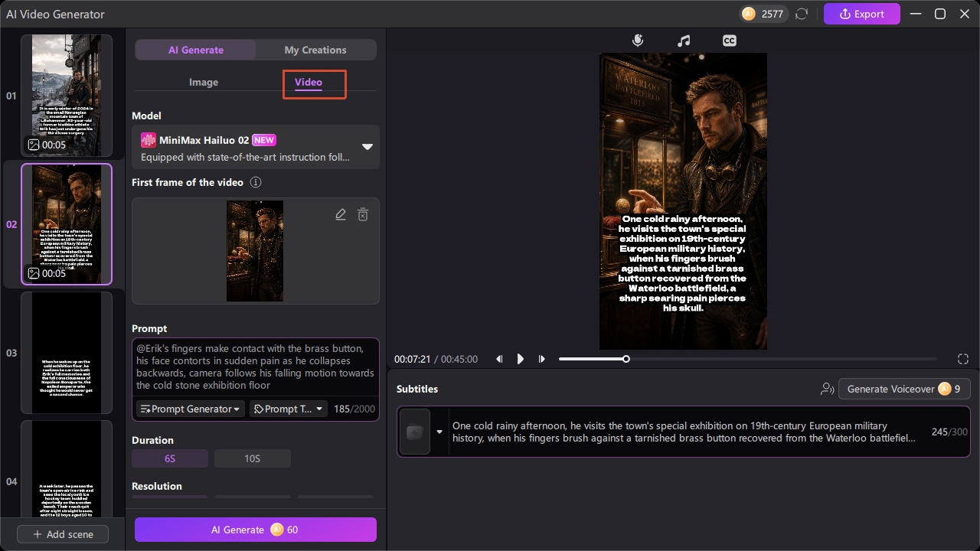Select scene 02 thumbnail

click(x=67, y=224)
